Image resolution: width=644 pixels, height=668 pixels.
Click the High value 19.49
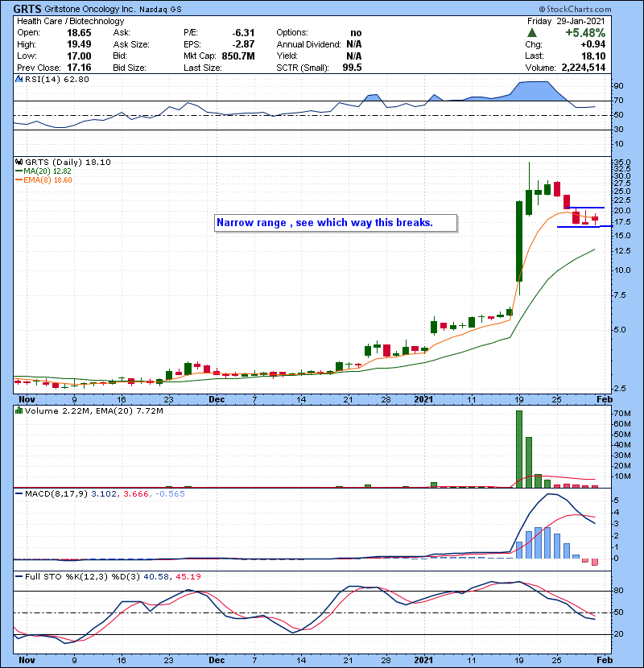[79, 44]
